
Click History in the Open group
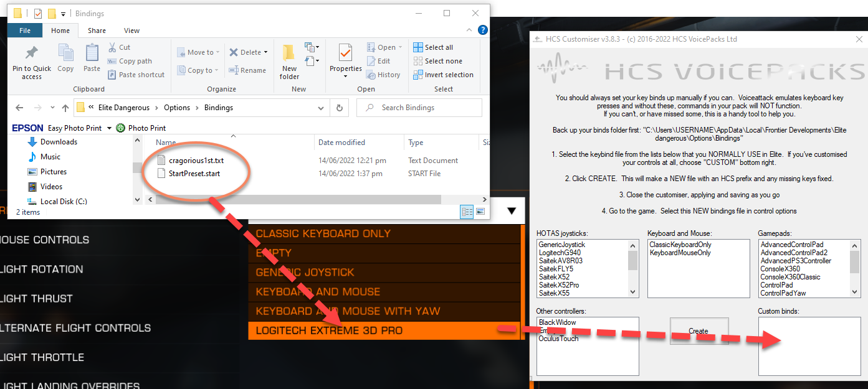(383, 75)
